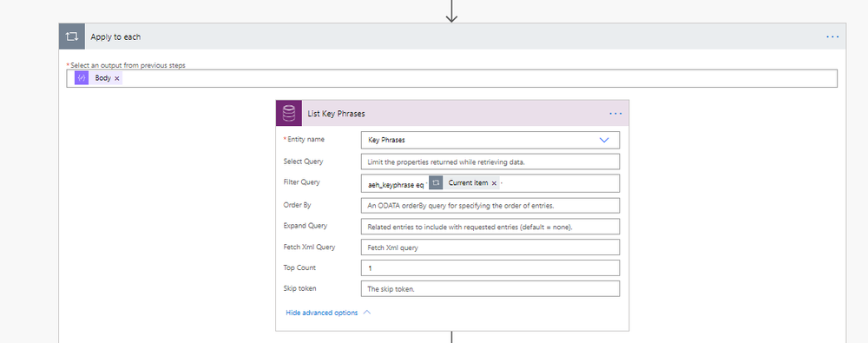This screenshot has width=868, height=343.
Task: Open Apply to each ellipsis menu
Action: [832, 36]
